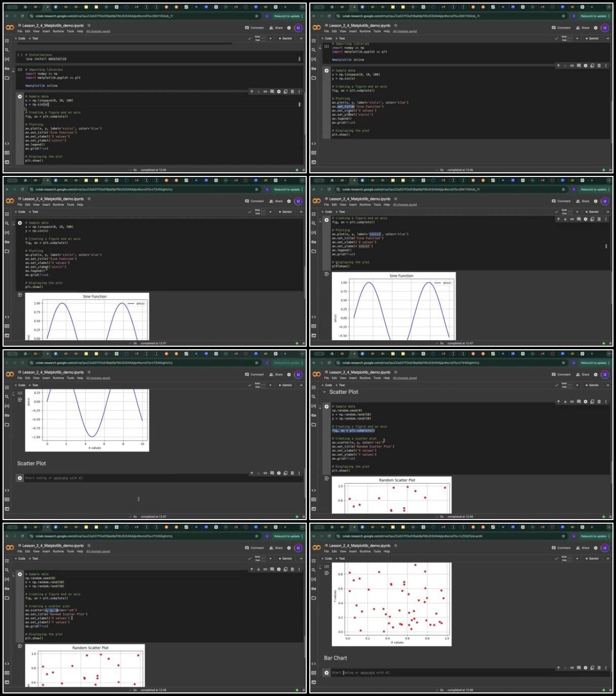Image resolution: width=616 pixels, height=696 pixels.
Task: Reload the browser page in the Bar Chart panel
Action: pyautogui.click(x=329, y=536)
